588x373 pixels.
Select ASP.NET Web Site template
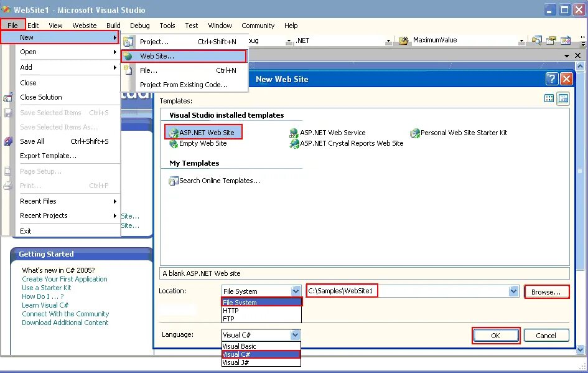(203, 133)
